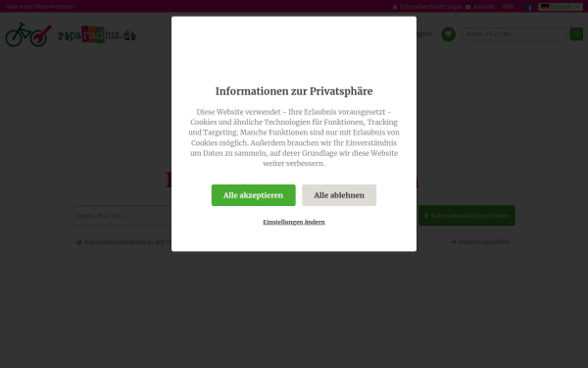Screen dimensions: 588x368
Task: Open the Fahrradwerkstatt Login link
Action: [431, 7]
